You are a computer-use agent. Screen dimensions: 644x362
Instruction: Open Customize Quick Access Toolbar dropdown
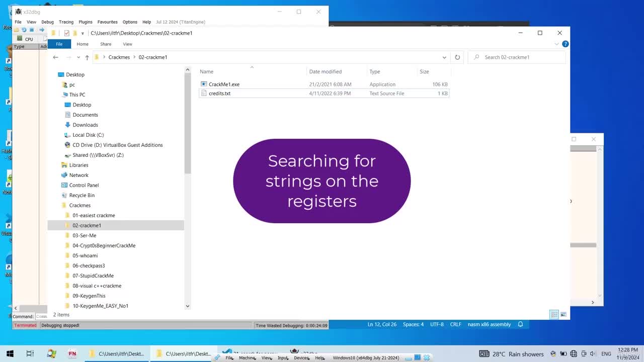click(83, 33)
